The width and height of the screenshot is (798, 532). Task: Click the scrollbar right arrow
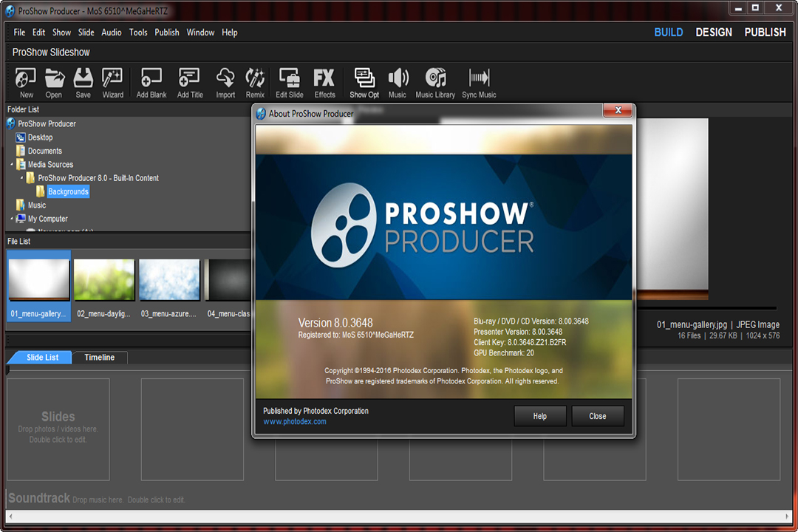[x=788, y=516]
